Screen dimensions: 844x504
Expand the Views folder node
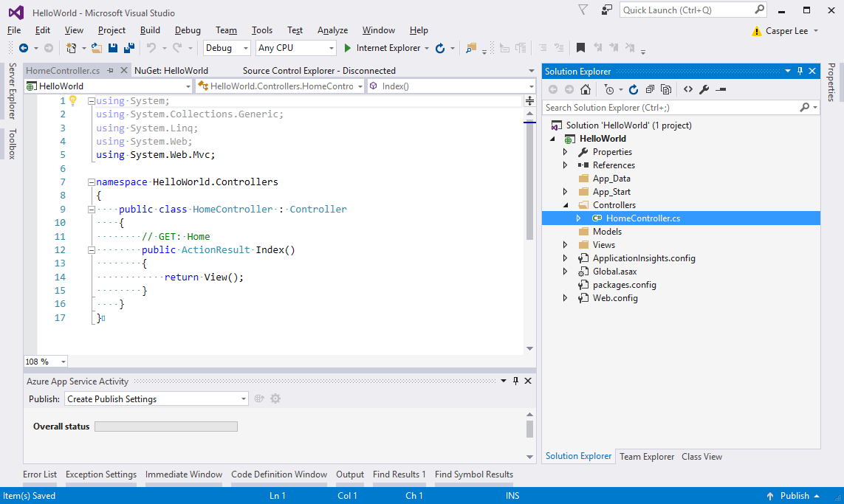pyautogui.click(x=565, y=245)
